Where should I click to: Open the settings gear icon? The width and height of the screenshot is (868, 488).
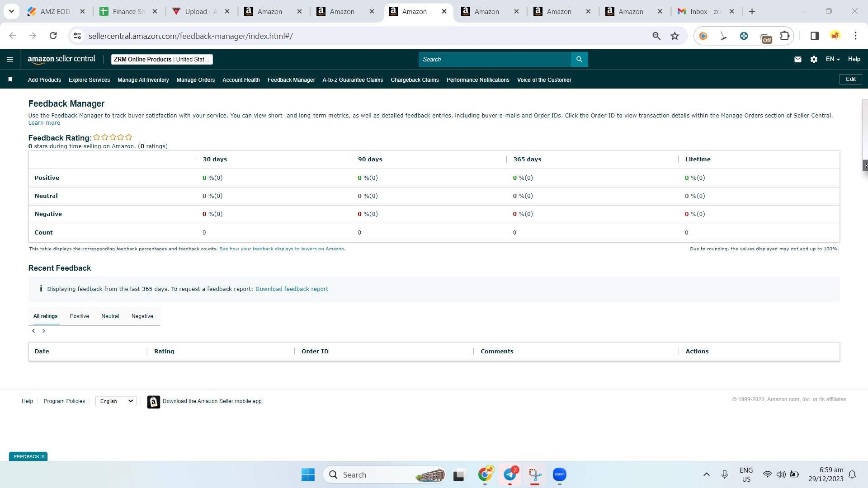[x=814, y=59]
